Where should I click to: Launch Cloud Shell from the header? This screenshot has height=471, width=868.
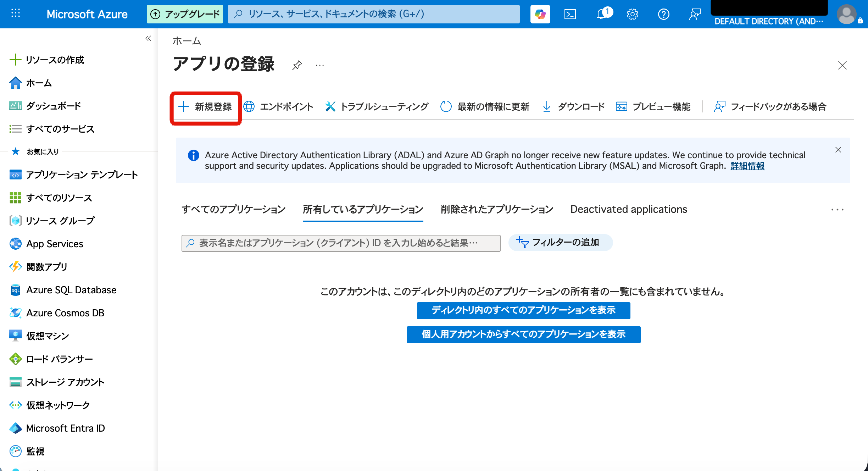(570, 14)
